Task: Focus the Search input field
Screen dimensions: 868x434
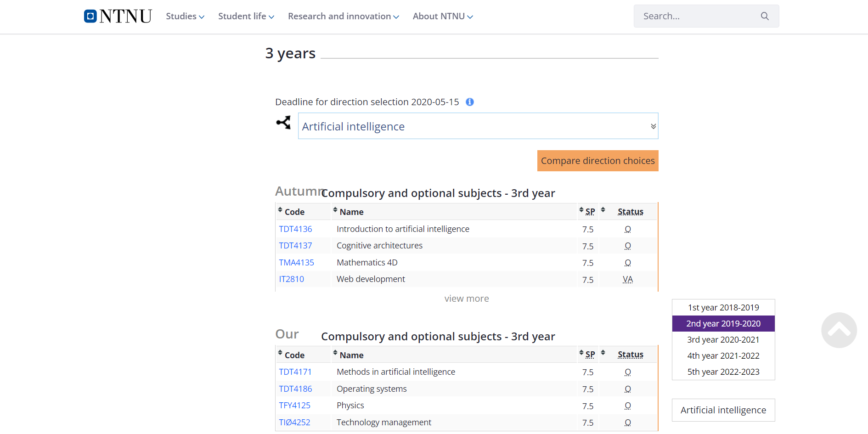Action: [698, 16]
